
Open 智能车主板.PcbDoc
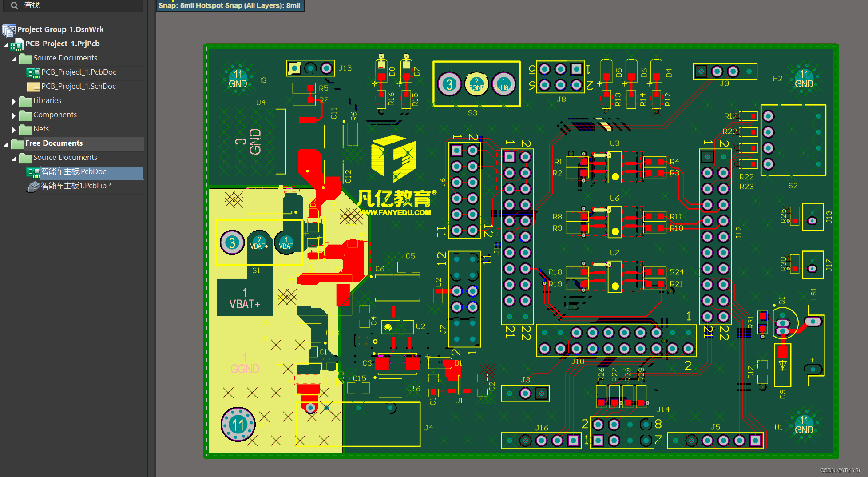coord(74,171)
